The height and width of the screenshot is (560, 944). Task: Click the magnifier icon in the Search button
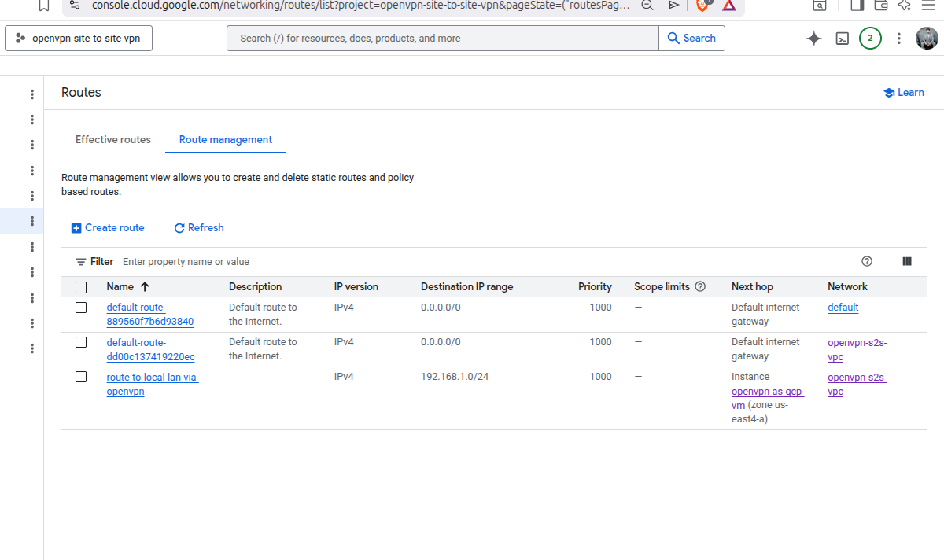[x=673, y=38]
